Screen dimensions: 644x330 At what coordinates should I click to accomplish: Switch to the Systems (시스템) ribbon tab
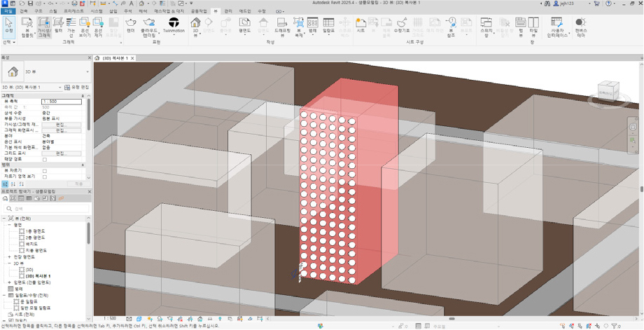97,12
